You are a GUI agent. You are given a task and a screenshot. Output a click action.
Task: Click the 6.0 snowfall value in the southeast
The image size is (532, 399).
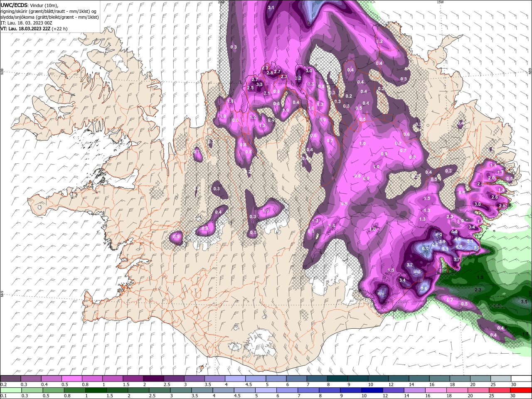click(425, 249)
